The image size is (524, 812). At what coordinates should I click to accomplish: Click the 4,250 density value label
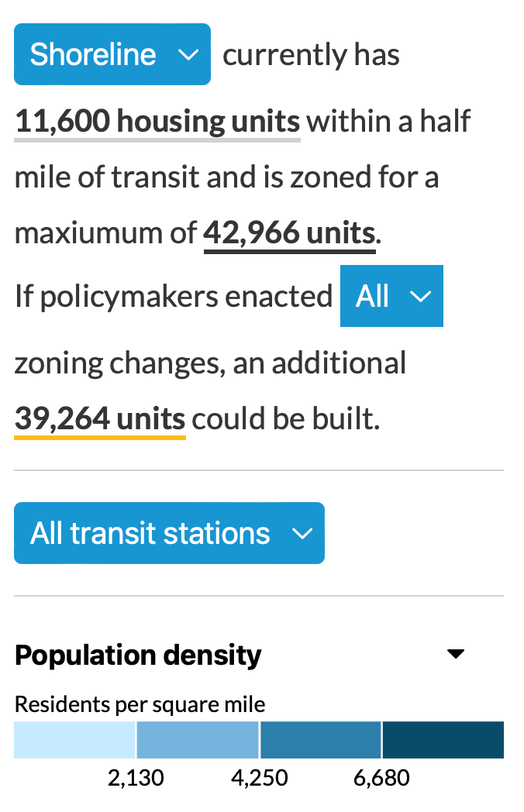click(x=259, y=777)
